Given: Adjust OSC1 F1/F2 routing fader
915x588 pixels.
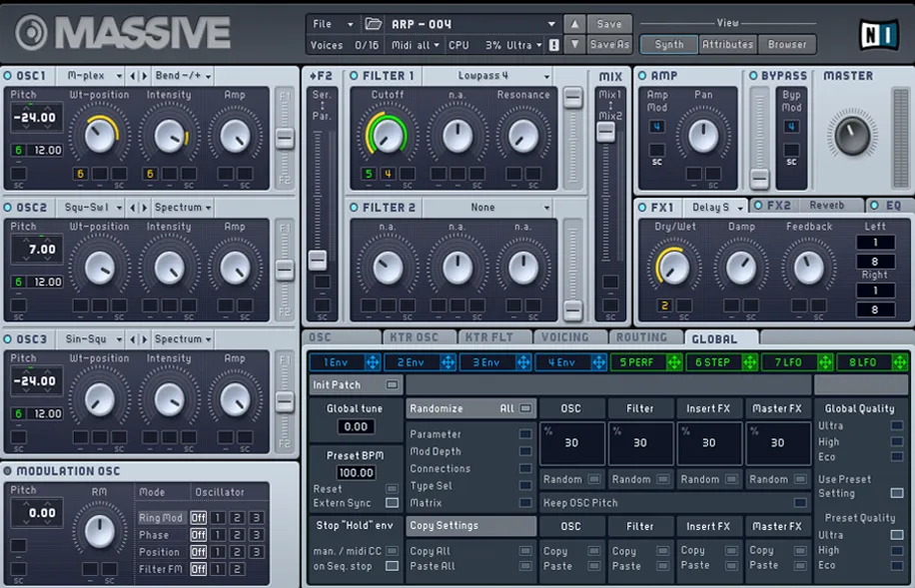Looking at the screenshot, I should (x=285, y=138).
